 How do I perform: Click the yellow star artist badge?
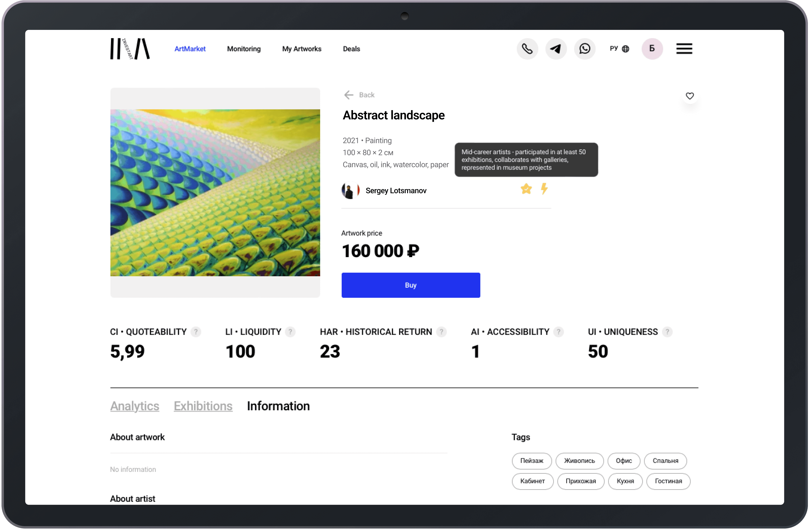pos(526,188)
